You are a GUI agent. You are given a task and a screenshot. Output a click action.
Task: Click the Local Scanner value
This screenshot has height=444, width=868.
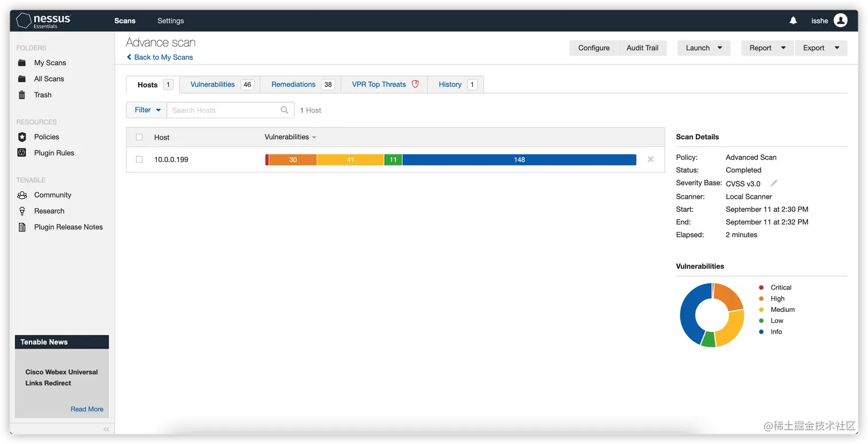[749, 196]
